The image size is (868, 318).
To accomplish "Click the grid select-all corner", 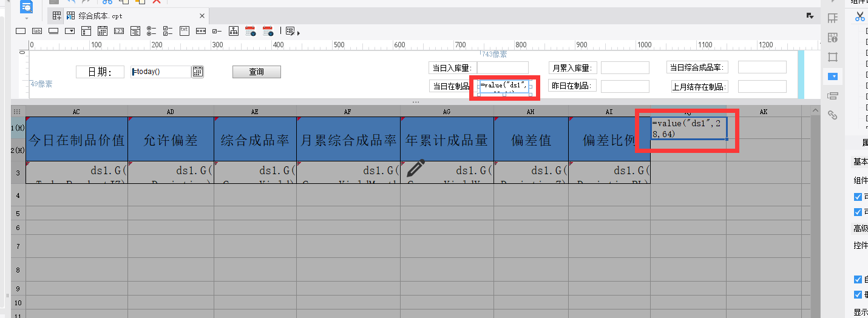I will 18,112.
